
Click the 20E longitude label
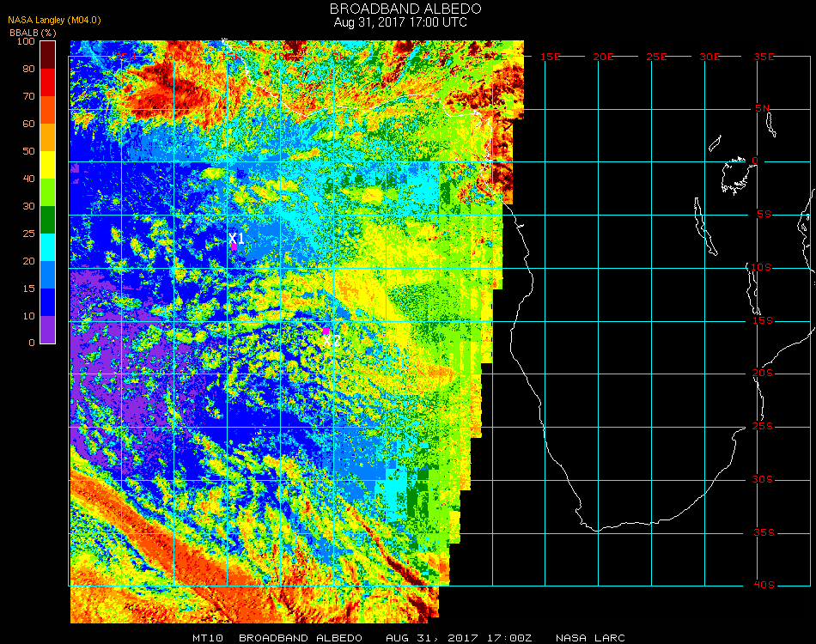coord(603,57)
